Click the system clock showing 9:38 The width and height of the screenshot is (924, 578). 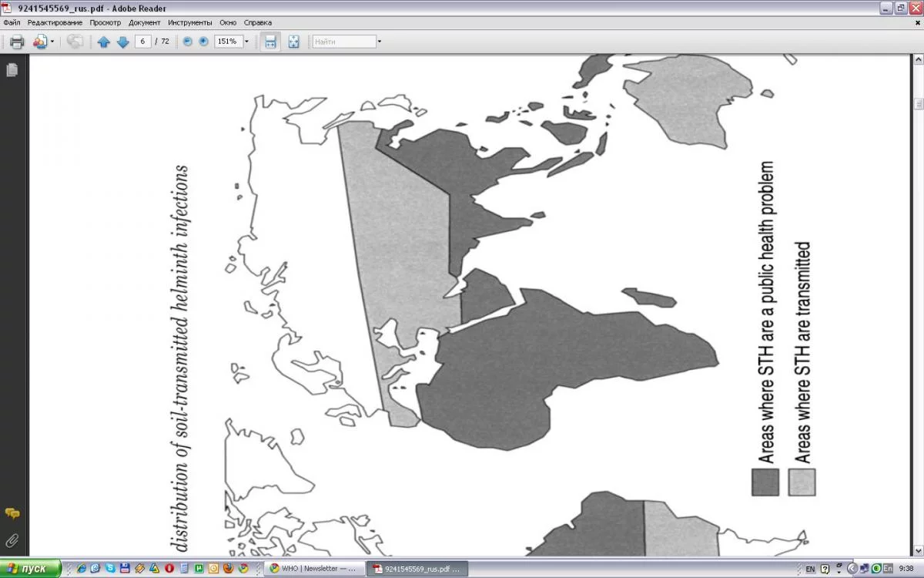(906, 569)
